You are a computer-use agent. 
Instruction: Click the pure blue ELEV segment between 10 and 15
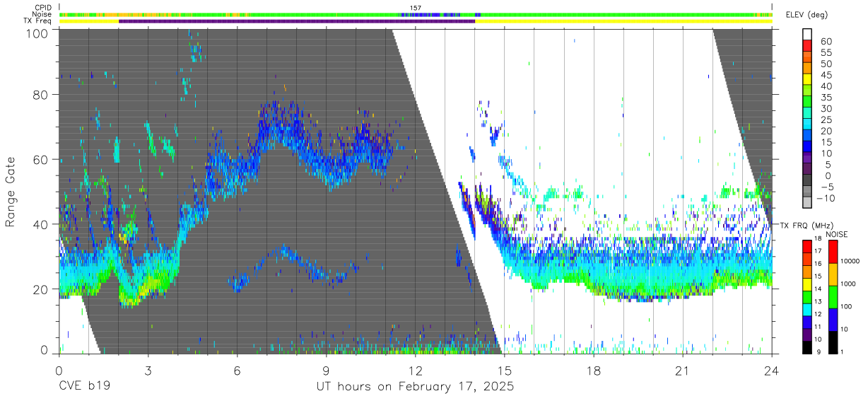tap(807, 146)
